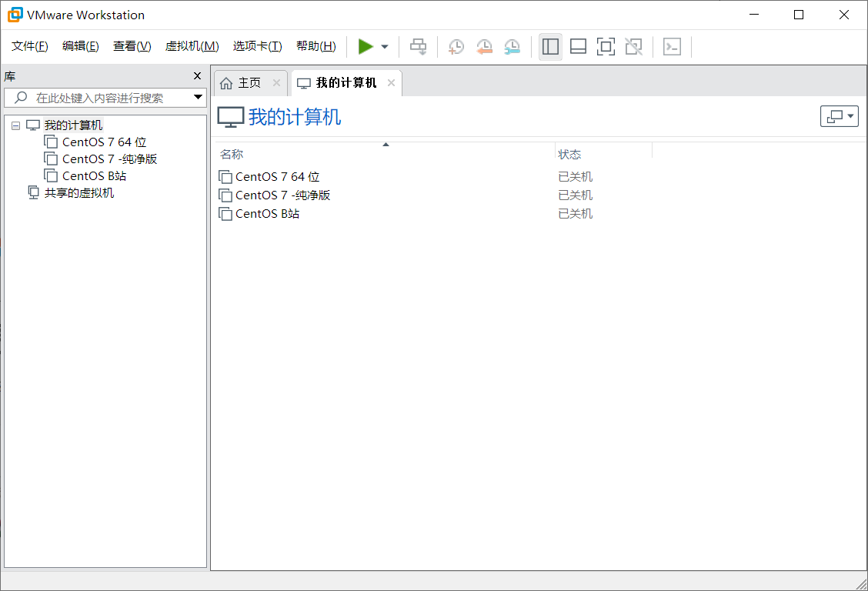The width and height of the screenshot is (868, 591).
Task: Enter full screen mode icon
Action: [x=606, y=46]
